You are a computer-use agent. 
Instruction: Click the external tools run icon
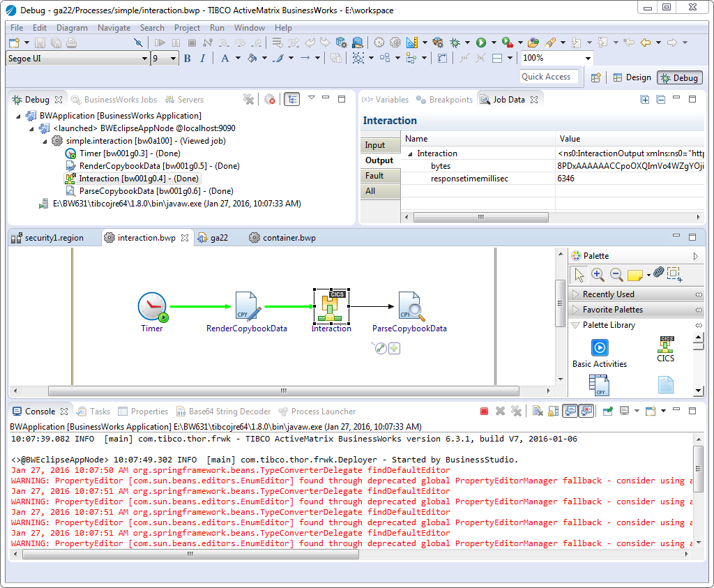(x=507, y=43)
